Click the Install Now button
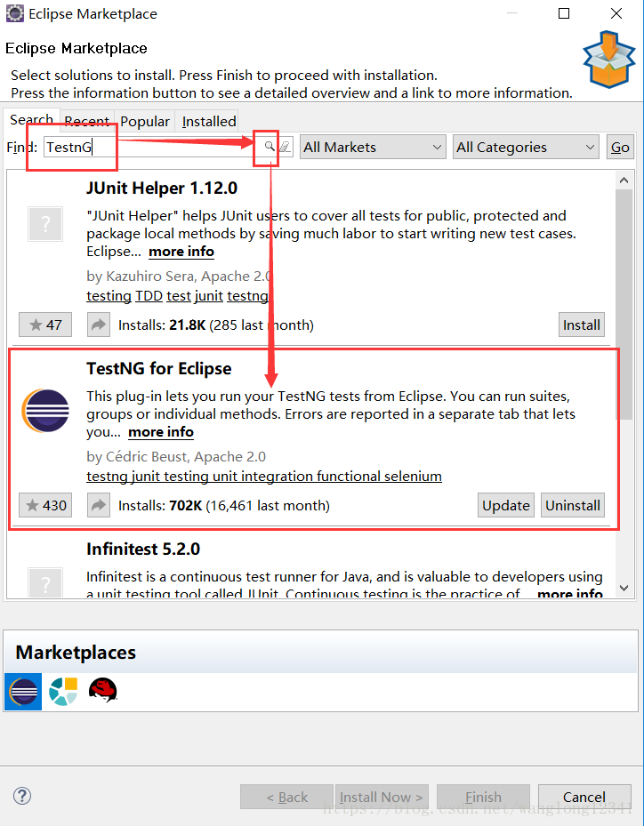Image resolution: width=644 pixels, height=826 pixels. pyautogui.click(x=382, y=797)
